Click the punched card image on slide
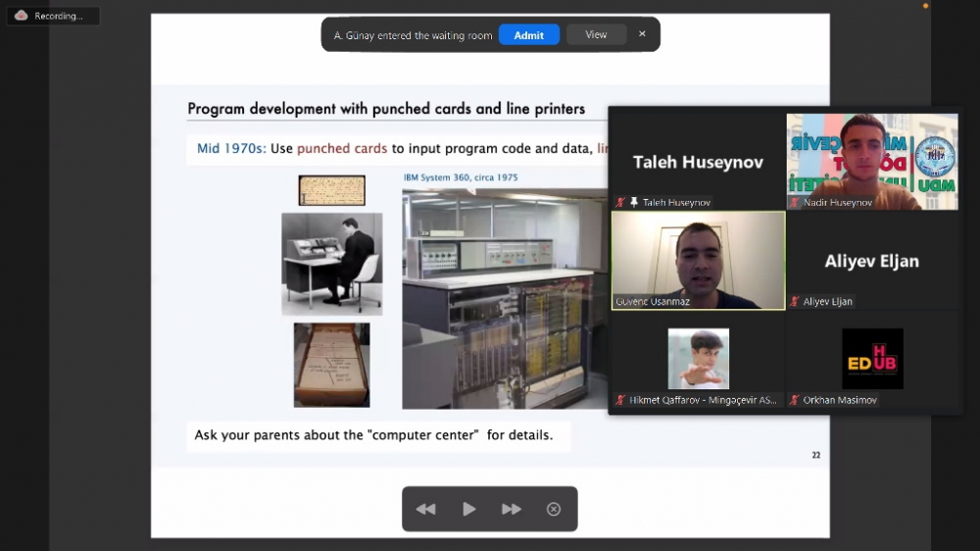Image resolution: width=980 pixels, height=551 pixels. 331,190
